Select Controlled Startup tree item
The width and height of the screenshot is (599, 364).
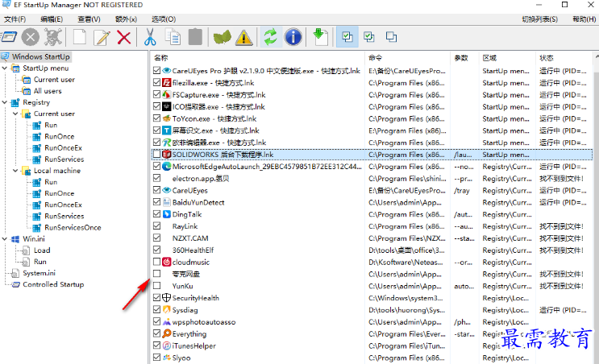click(53, 284)
